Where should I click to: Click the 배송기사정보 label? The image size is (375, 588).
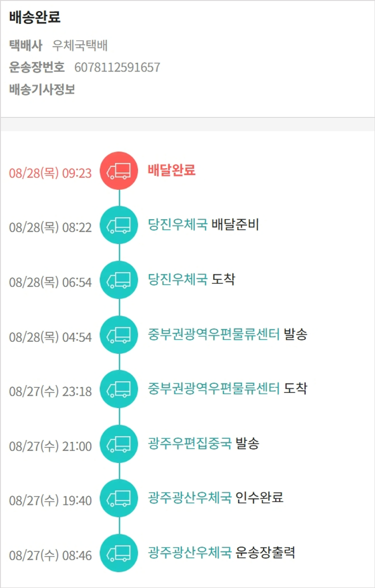click(42, 90)
